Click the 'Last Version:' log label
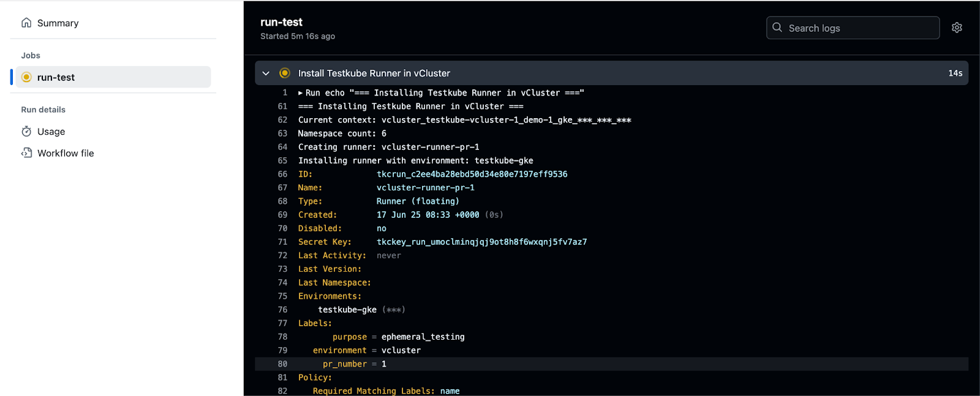The image size is (980, 396). [330, 269]
